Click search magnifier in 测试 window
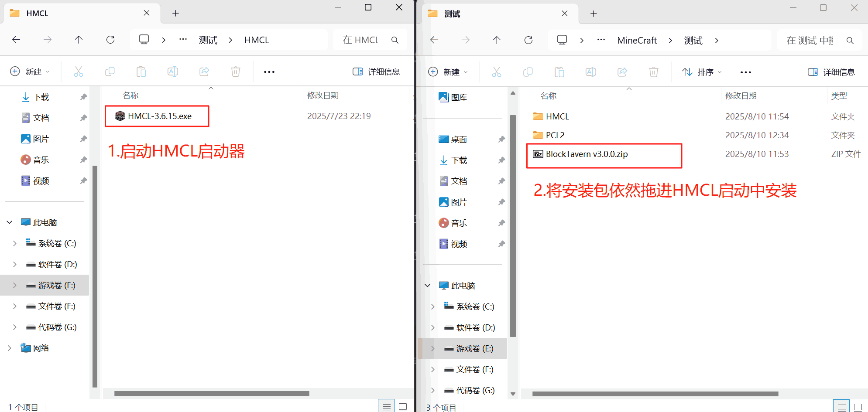This screenshot has height=412, width=868. point(850,40)
